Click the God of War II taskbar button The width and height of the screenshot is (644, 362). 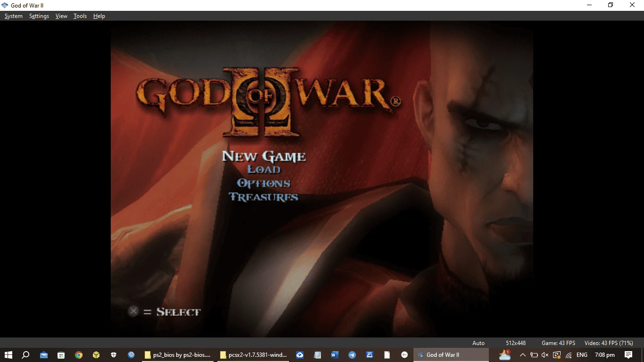pyautogui.click(x=451, y=355)
